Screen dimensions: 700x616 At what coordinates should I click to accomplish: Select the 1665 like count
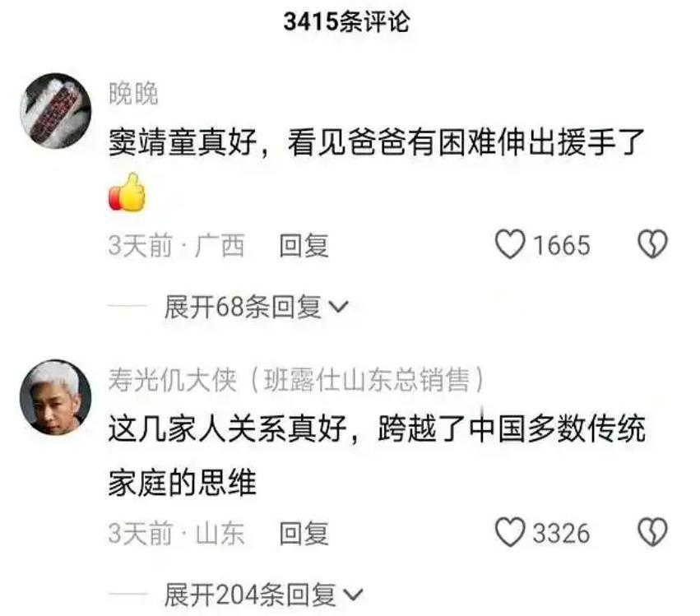click(x=562, y=246)
